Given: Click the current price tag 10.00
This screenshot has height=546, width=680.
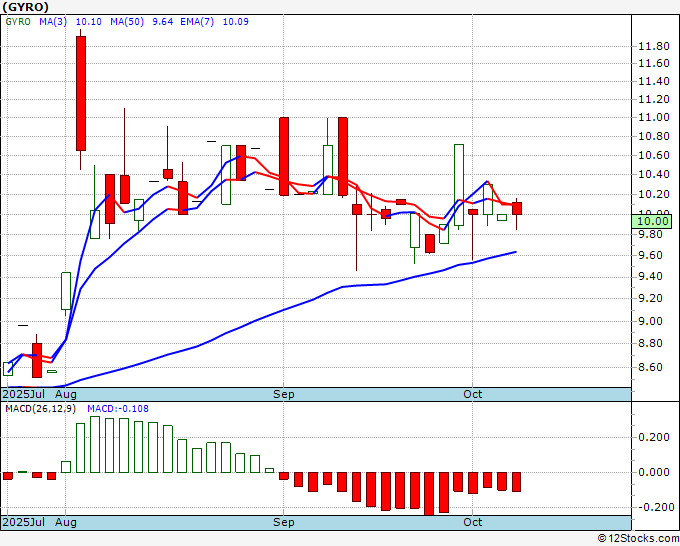Looking at the screenshot, I should [652, 221].
